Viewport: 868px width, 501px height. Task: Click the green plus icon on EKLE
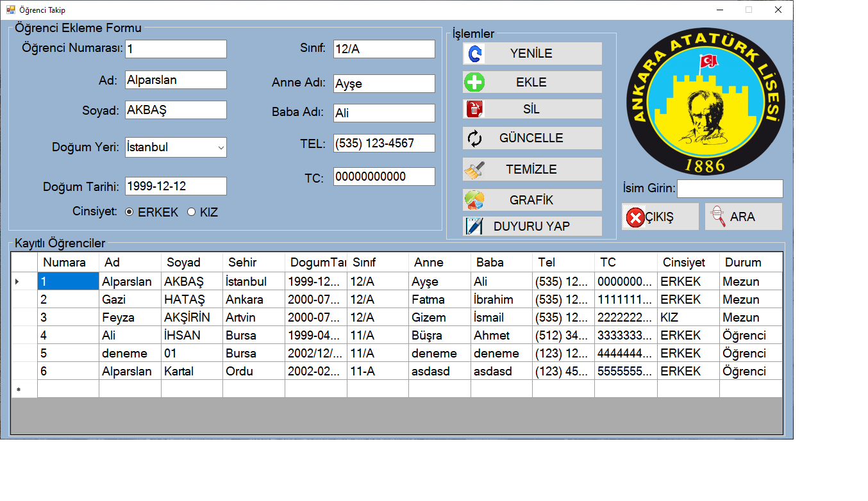pos(475,82)
